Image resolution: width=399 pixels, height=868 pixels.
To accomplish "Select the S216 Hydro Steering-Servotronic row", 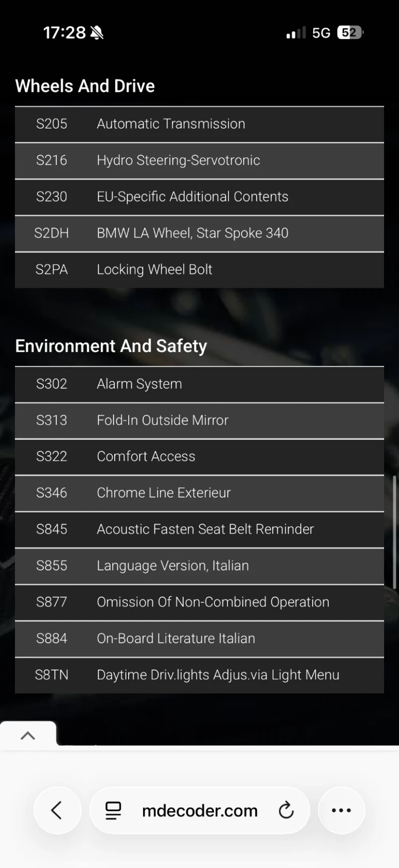I will (x=199, y=160).
